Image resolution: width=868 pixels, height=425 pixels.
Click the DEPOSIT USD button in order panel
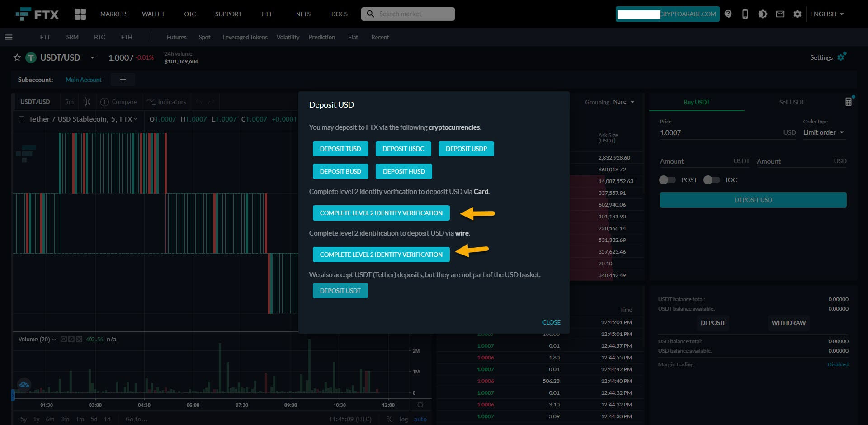tap(753, 200)
